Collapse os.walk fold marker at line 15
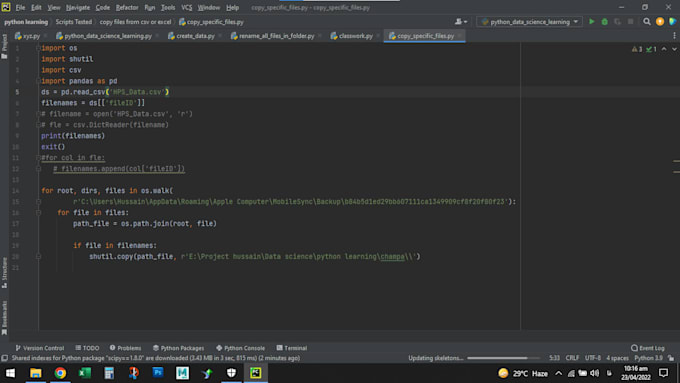 (38, 202)
